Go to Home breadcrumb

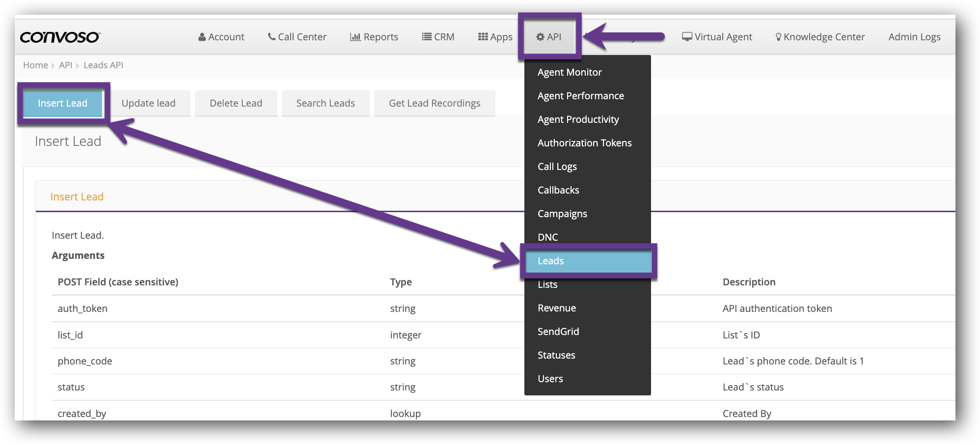tap(35, 65)
